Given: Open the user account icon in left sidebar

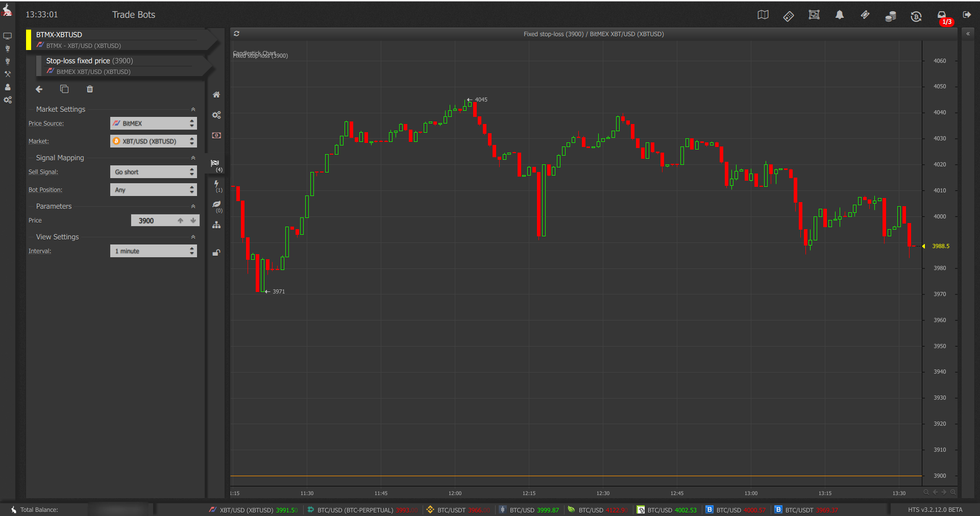Looking at the screenshot, I should tap(7, 87).
